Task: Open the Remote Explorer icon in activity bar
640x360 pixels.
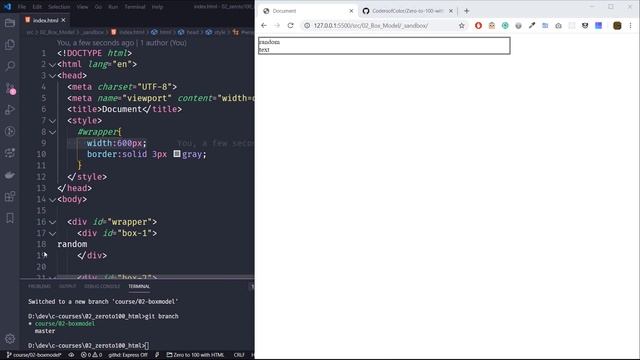Action: click(x=10, y=153)
